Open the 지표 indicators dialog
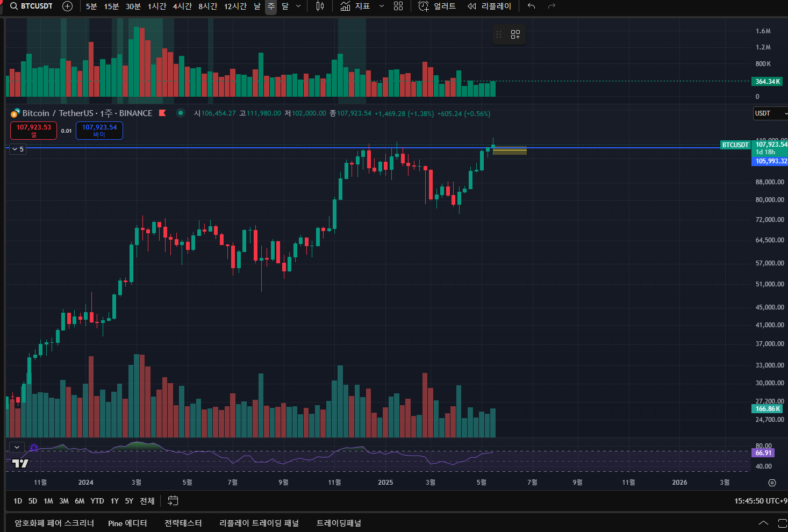This screenshot has width=788, height=532. coord(356,6)
